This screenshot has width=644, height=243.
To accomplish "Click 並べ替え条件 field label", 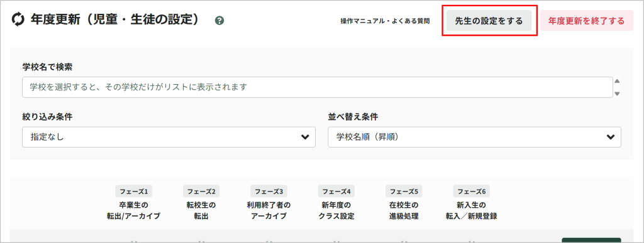I will [353, 116].
